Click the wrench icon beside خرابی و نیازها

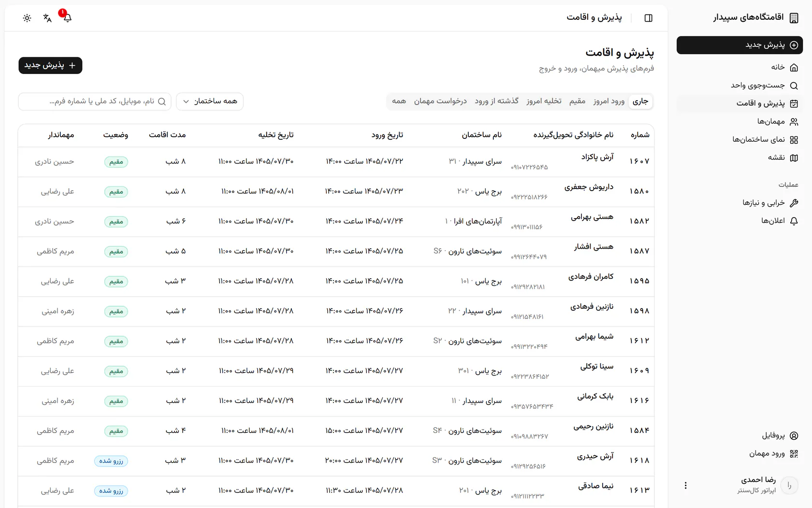click(x=794, y=203)
